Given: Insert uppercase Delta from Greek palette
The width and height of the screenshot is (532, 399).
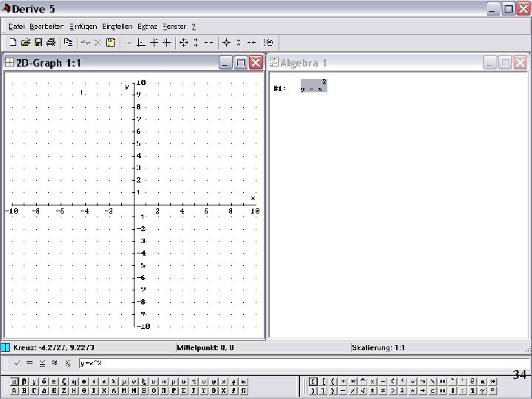Looking at the screenshot, I should point(44,391).
